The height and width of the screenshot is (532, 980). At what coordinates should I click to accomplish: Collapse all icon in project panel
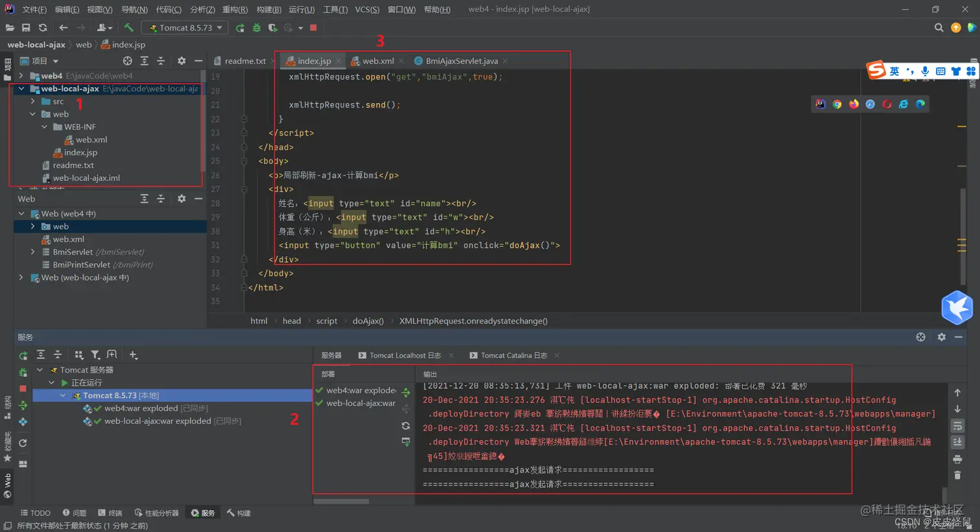(x=161, y=61)
